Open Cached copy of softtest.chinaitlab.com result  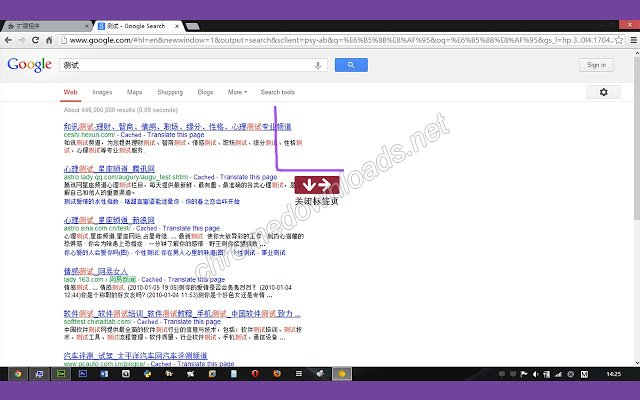(147, 322)
